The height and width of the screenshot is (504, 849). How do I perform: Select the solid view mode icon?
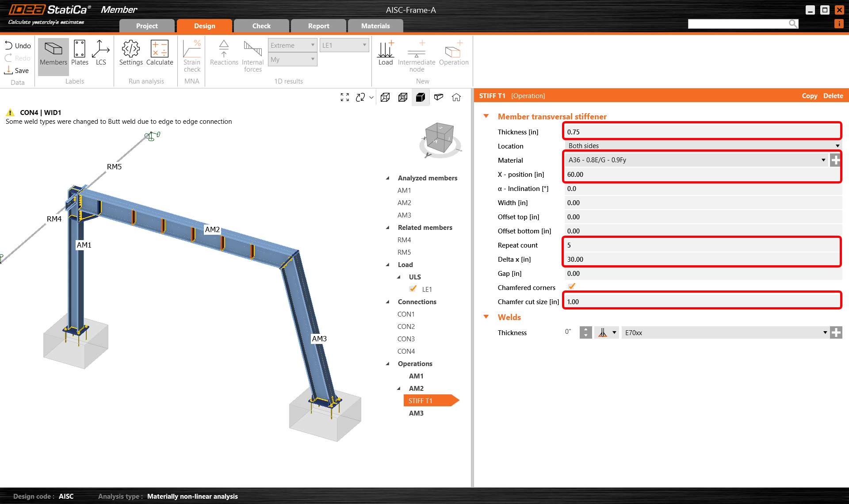click(421, 97)
